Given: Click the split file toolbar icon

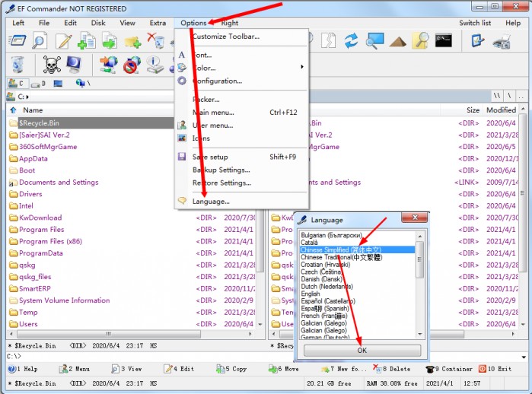Looking at the screenshot, I should tap(329, 41).
